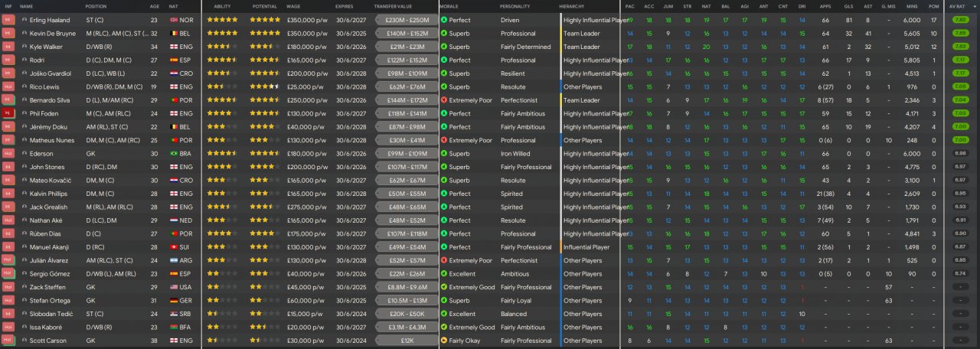This screenshot has height=349, width=980.
Task: Open Kevin De Bruyne's player name
Action: coord(53,33)
